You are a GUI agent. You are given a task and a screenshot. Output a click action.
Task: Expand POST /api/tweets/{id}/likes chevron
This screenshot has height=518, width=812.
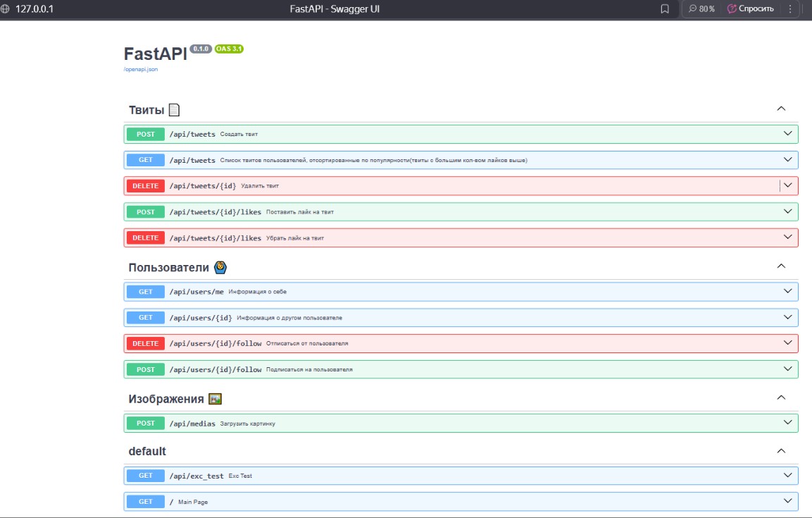pyautogui.click(x=787, y=211)
